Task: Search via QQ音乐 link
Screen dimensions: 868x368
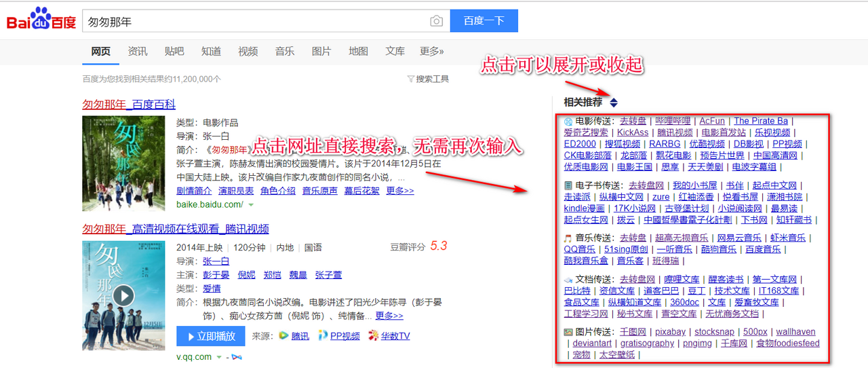Action: [580, 250]
